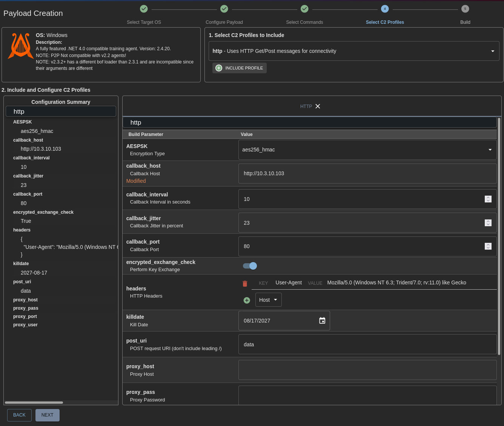This screenshot has width=504, height=426.
Task: Click http://10.3.10.103 in Configuration Summary
Action: 41,149
